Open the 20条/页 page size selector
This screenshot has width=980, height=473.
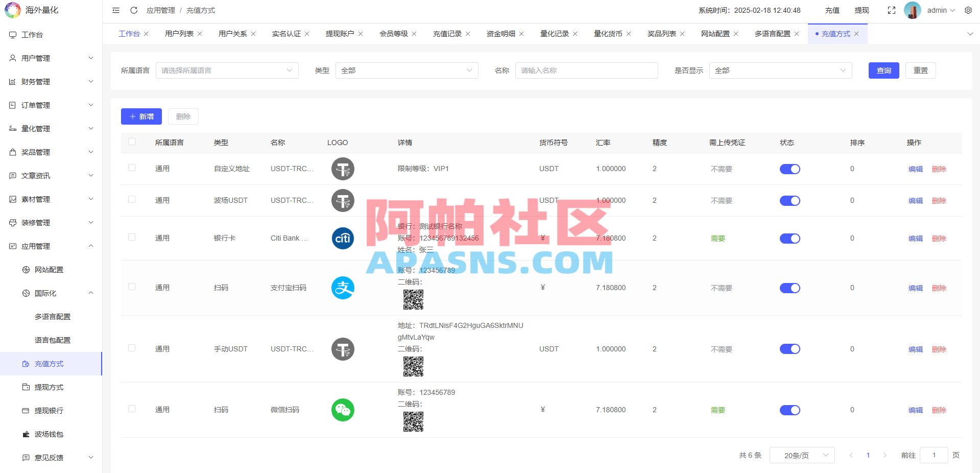click(x=801, y=455)
